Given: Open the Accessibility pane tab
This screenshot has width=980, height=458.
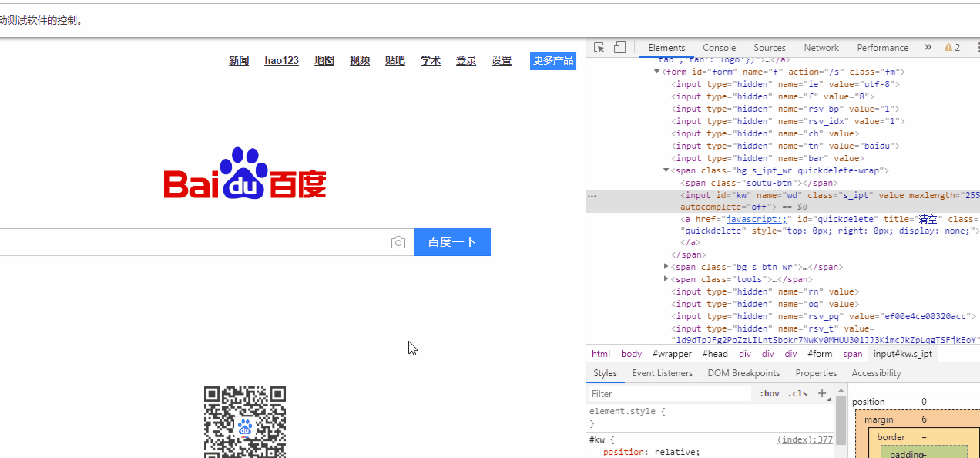Looking at the screenshot, I should coord(876,373).
